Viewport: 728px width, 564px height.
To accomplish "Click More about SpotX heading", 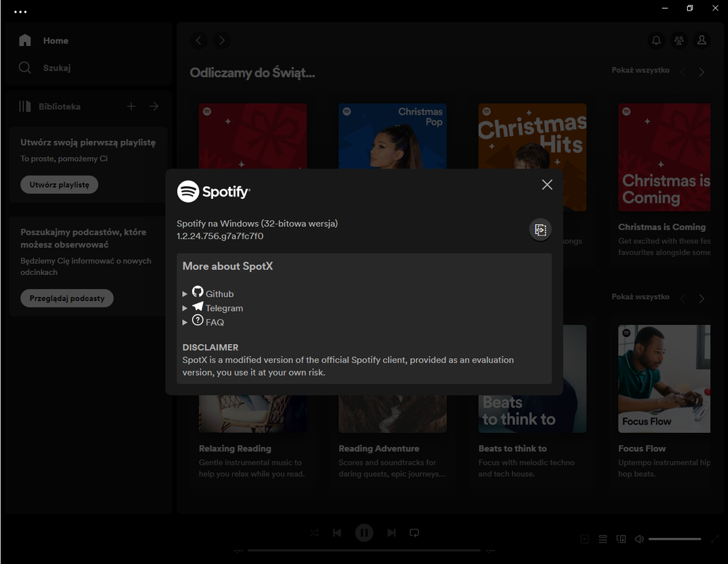I will pos(227,266).
